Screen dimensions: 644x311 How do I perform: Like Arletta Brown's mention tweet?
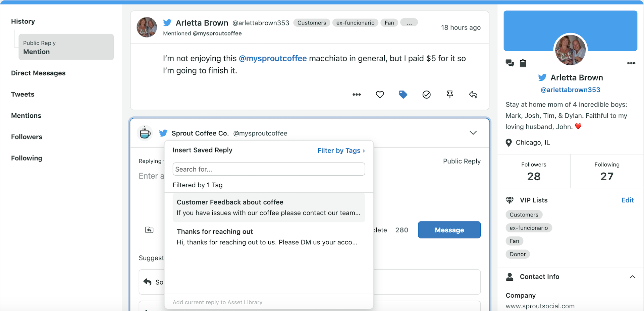tap(380, 95)
